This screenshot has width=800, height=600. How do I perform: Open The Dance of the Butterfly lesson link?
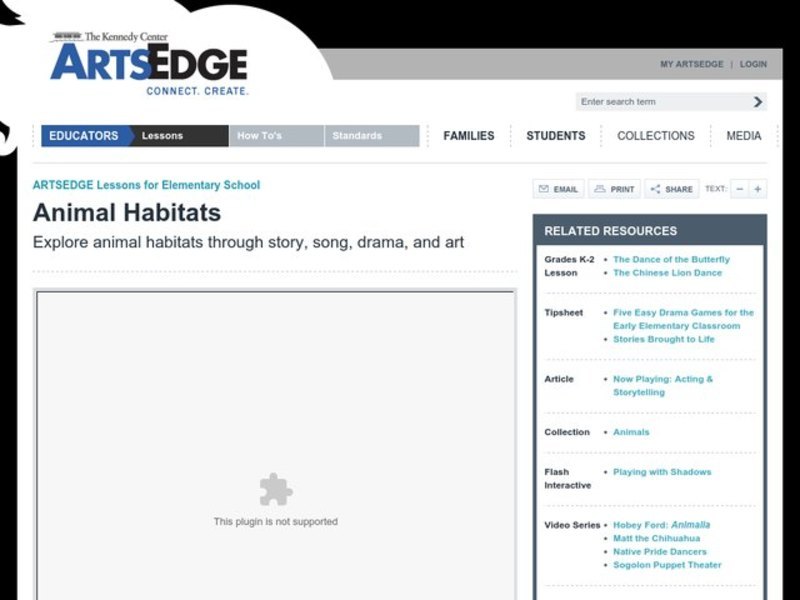pos(670,259)
